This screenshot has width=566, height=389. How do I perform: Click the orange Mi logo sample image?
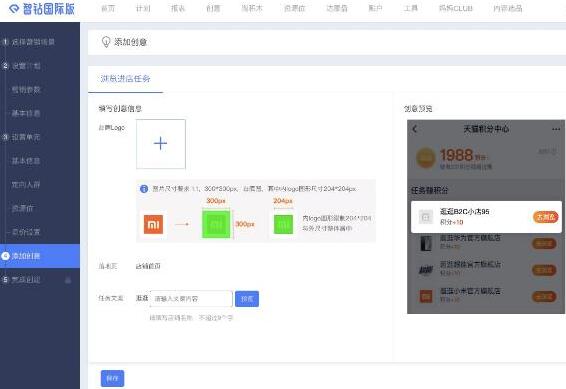pos(153,224)
